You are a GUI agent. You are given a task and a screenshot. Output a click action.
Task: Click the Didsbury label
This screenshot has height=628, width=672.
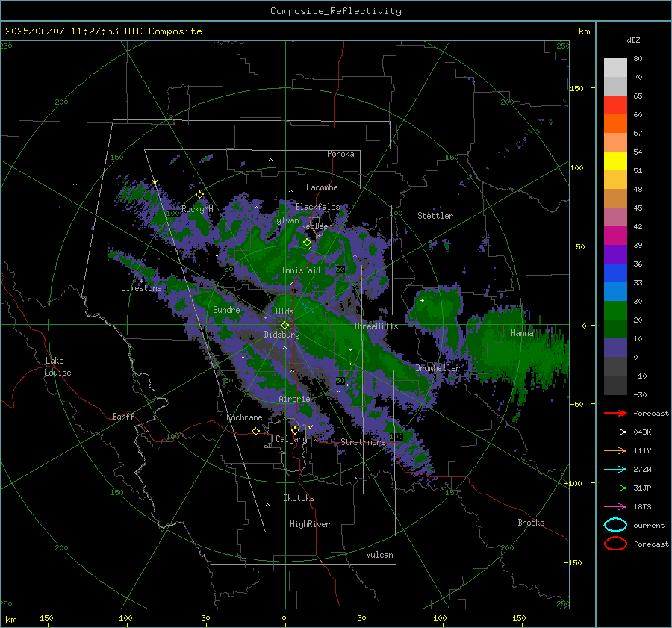(x=281, y=335)
